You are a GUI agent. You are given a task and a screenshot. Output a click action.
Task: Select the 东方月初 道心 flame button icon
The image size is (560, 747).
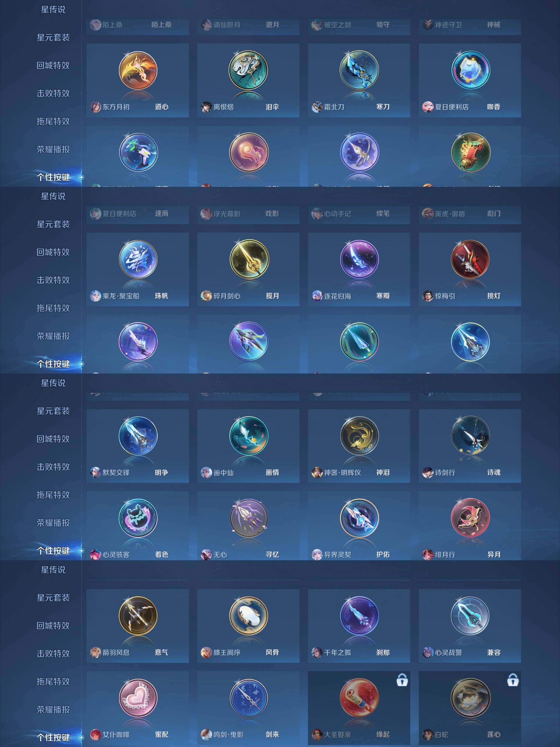(138, 70)
